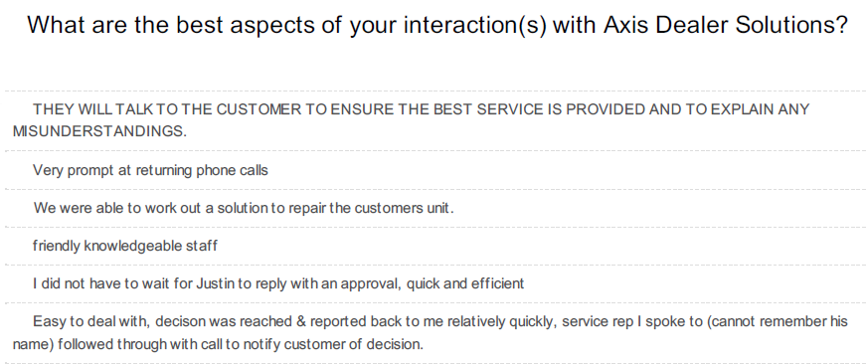Click the response mentioning Justin's approval
Viewport: 868px width, 364px height.
pos(278,284)
